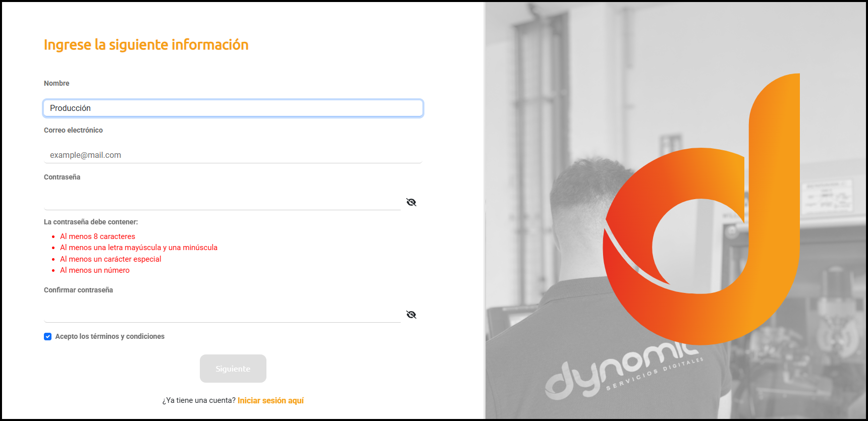Click the large orange Dynomic d logo

(701, 209)
